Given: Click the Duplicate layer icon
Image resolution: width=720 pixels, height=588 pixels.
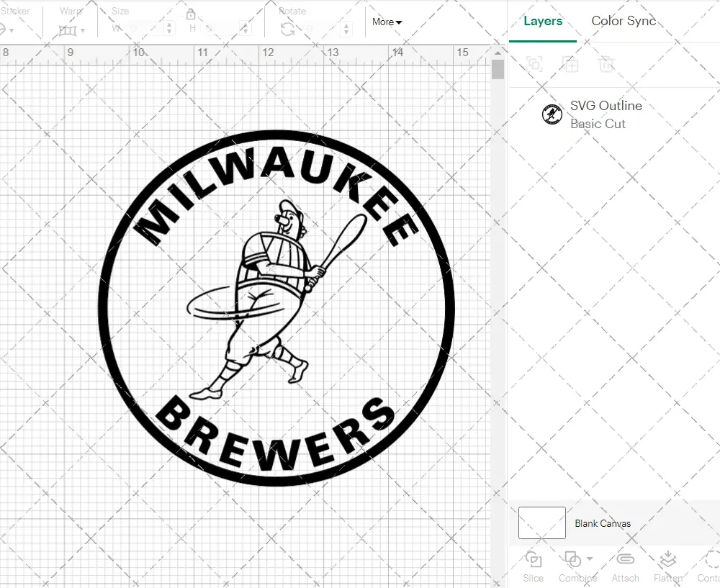Looking at the screenshot, I should tap(570, 64).
